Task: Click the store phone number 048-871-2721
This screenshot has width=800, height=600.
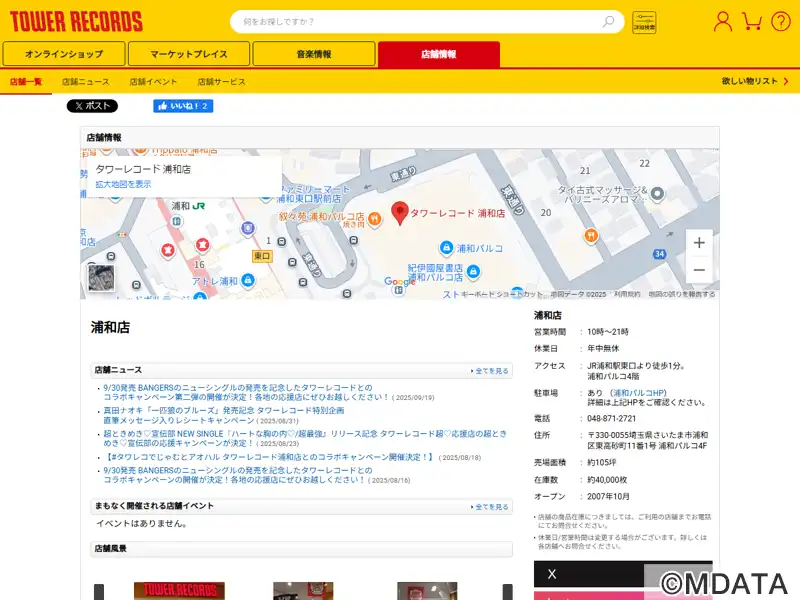Action: point(611,418)
